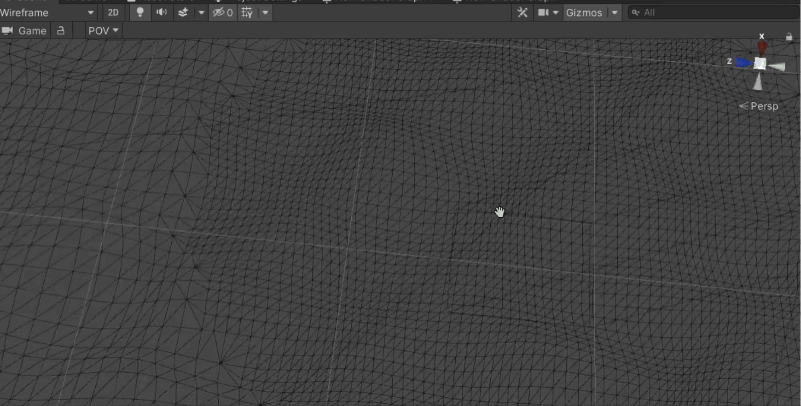The width and height of the screenshot is (801, 406).
Task: Open the grid settings dropdown arrow
Action: click(265, 13)
